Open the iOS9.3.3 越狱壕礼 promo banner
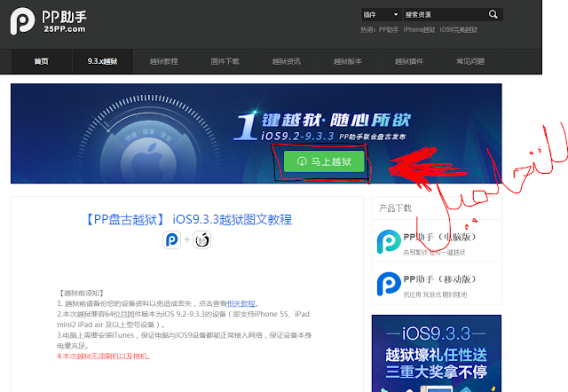This screenshot has width=568, height=392. click(x=437, y=353)
